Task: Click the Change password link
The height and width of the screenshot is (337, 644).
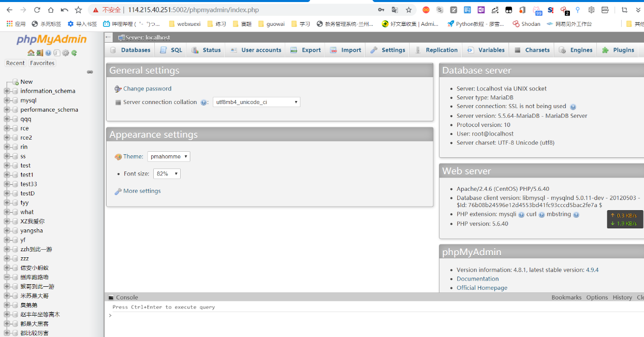Action: click(147, 89)
